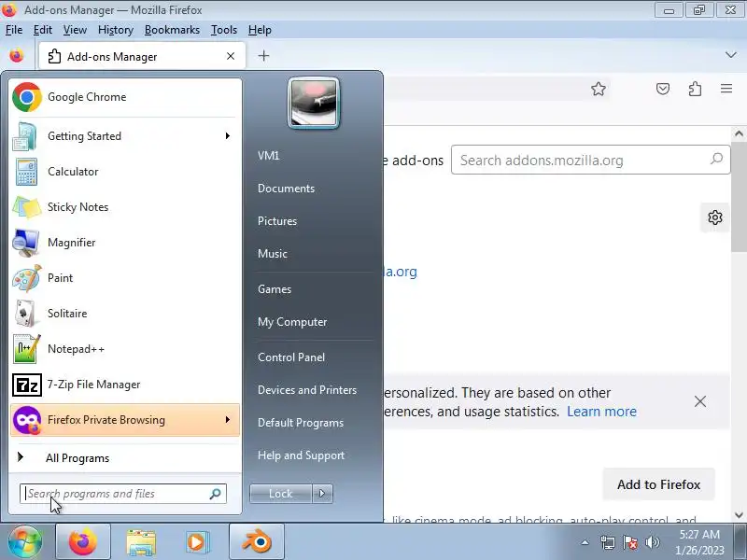Viewport: 747px width, 560px height.
Task: Click the volume speaker tray icon
Action: [652, 542]
